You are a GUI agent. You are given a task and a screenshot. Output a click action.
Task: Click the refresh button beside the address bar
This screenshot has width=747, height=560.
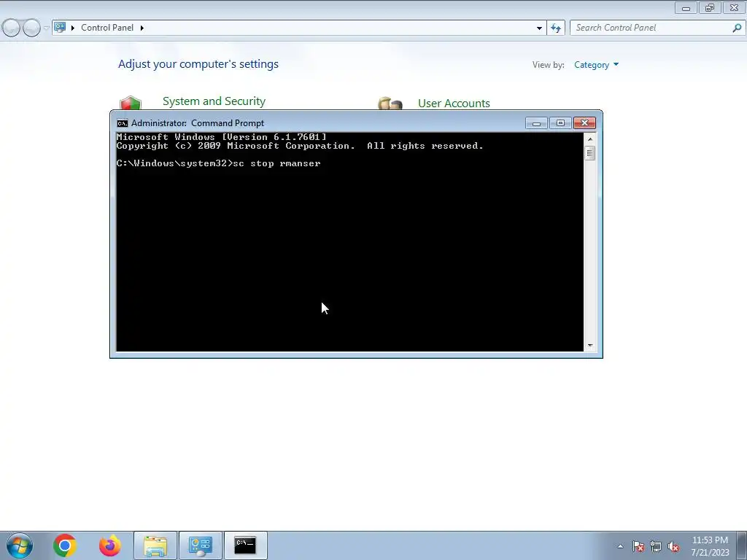click(x=555, y=28)
